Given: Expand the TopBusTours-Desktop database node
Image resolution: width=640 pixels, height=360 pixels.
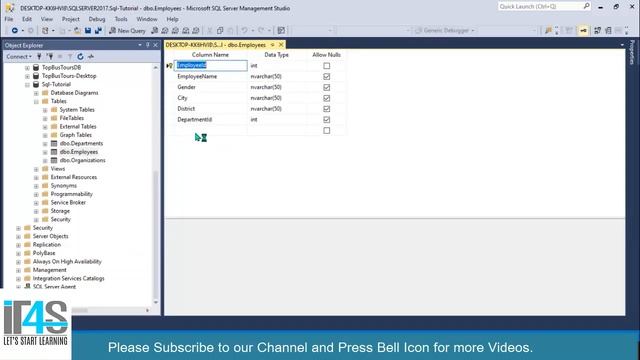Looking at the screenshot, I should click(27, 76).
